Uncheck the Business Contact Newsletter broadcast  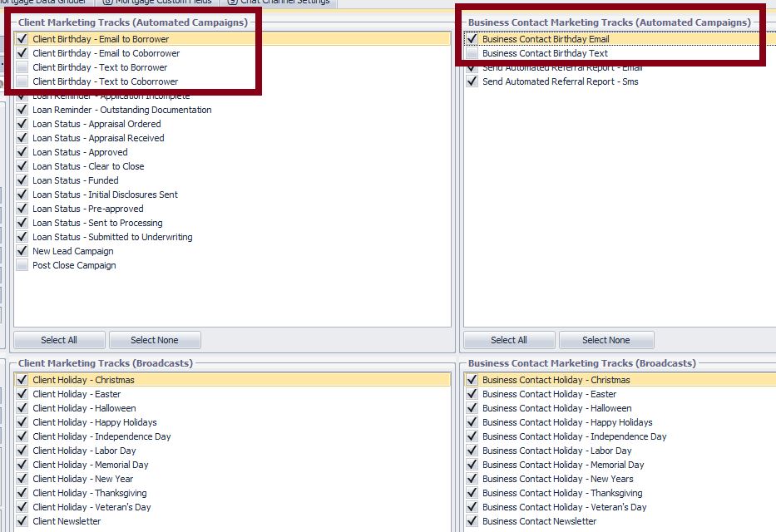tap(472, 521)
